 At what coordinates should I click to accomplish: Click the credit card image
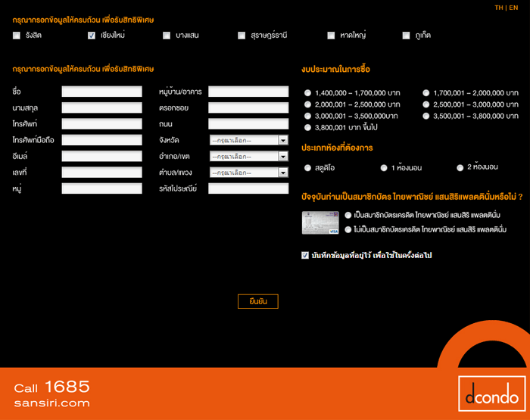[320, 222]
